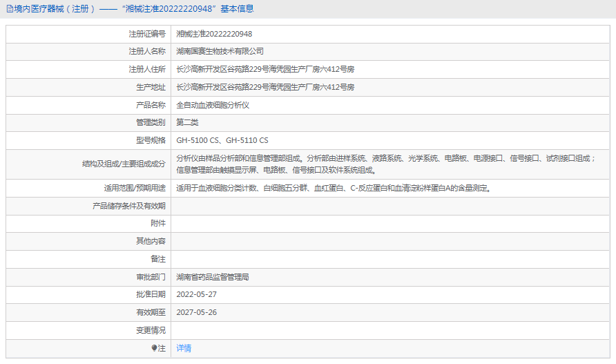616x364 pixels.
Task: Click the 结构及组成/主要组成成分 label
Action: click(x=124, y=164)
